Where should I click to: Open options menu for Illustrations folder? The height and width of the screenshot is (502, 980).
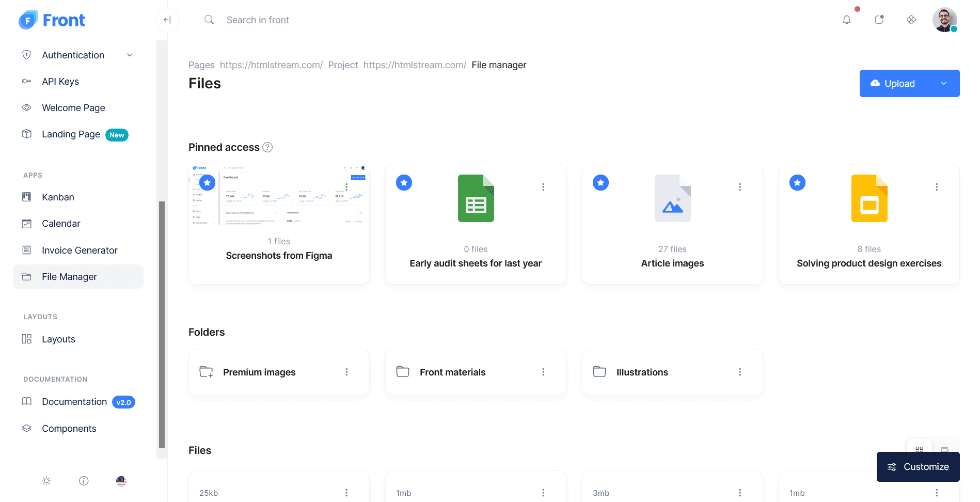[x=740, y=372]
